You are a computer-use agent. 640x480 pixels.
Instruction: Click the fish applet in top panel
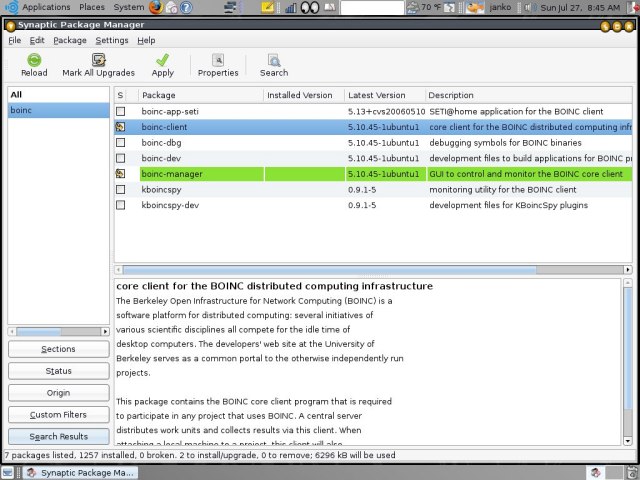coord(475,7)
